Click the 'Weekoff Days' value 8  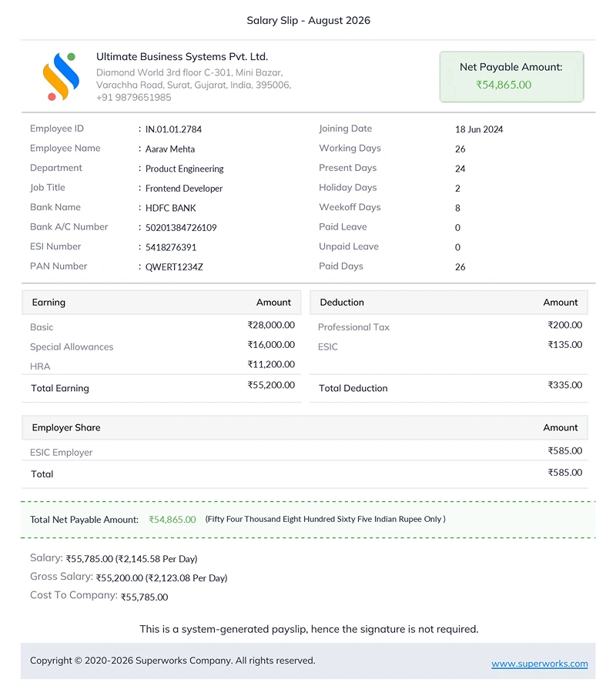(x=457, y=208)
